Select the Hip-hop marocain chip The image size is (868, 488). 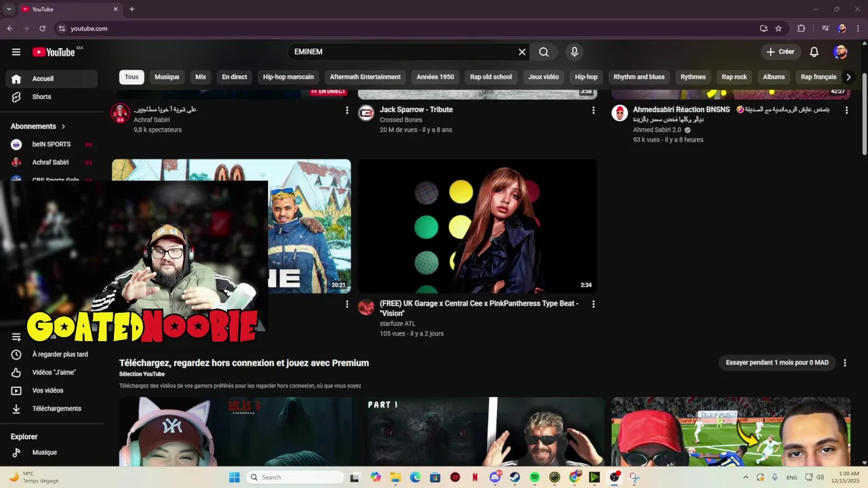[x=288, y=77]
